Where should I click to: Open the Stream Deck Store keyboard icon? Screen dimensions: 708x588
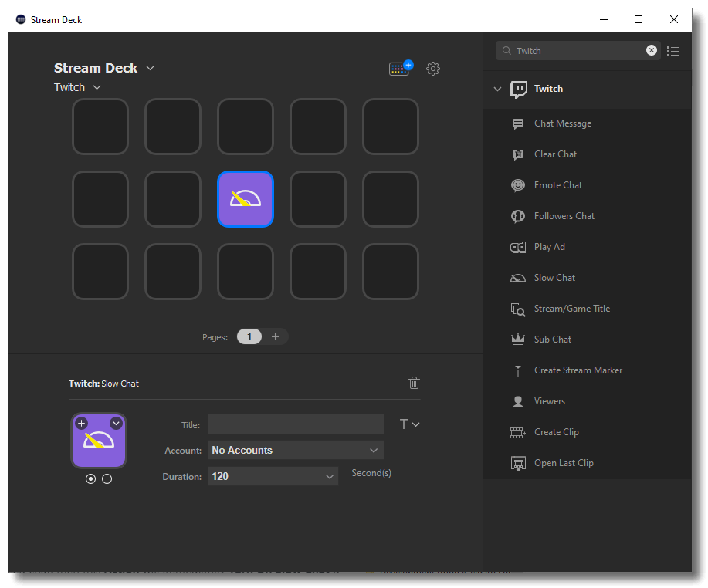coord(401,69)
